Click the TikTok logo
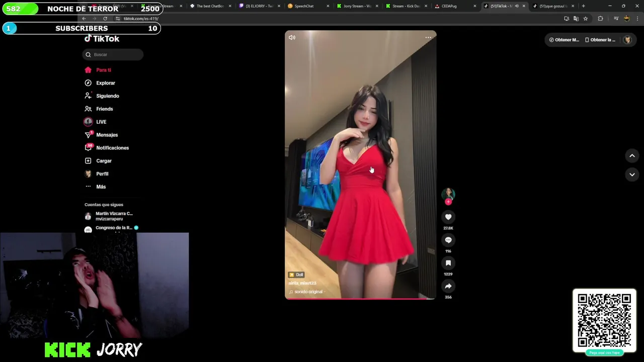644x362 pixels. (x=102, y=39)
